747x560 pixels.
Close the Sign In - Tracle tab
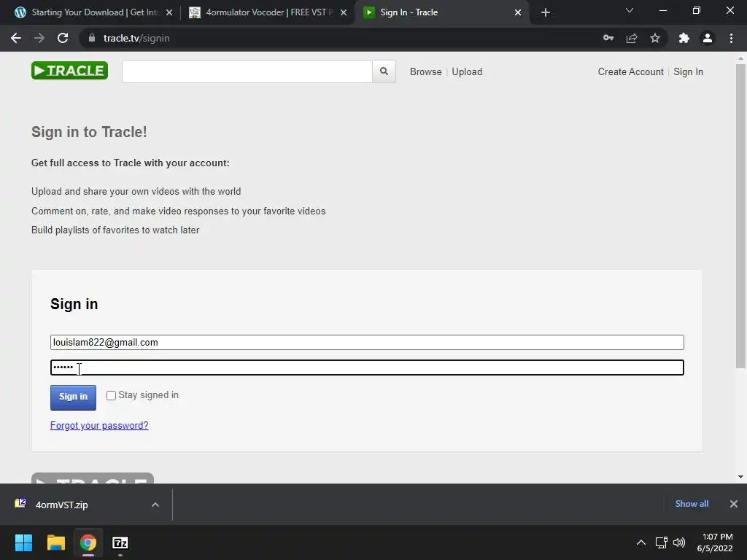518,12
